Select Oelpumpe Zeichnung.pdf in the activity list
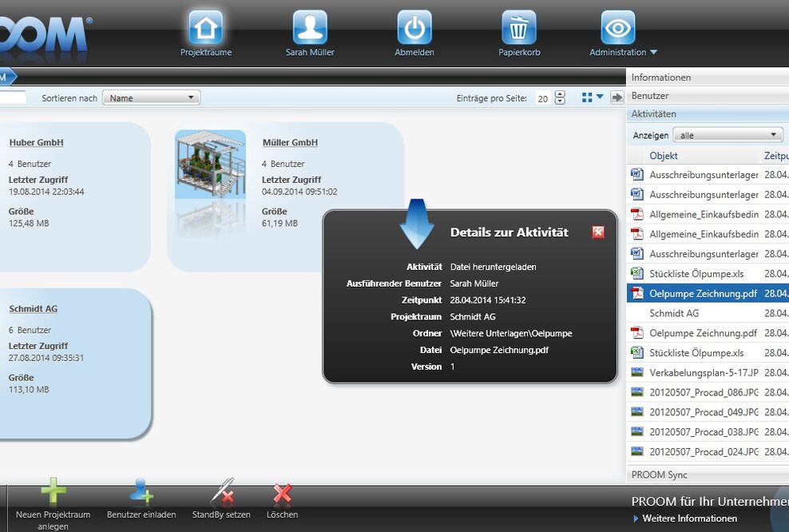 click(707, 293)
